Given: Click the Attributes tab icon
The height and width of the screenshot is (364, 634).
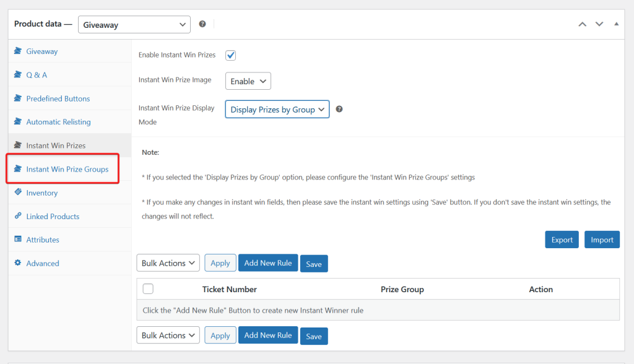Looking at the screenshot, I should click(x=18, y=240).
